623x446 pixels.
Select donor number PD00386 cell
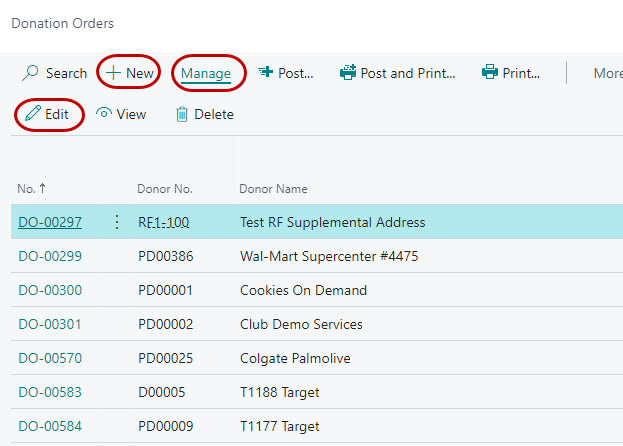[x=166, y=256]
